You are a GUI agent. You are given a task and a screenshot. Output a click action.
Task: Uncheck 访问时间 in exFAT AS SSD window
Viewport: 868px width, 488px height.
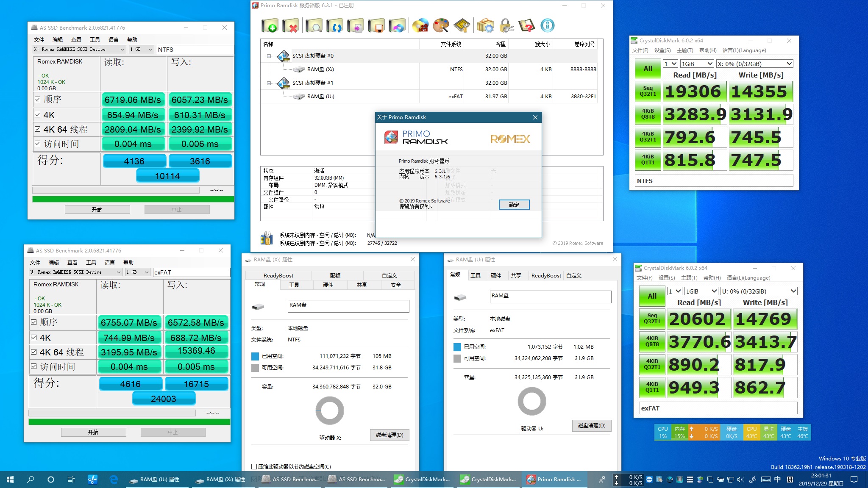pos(34,366)
